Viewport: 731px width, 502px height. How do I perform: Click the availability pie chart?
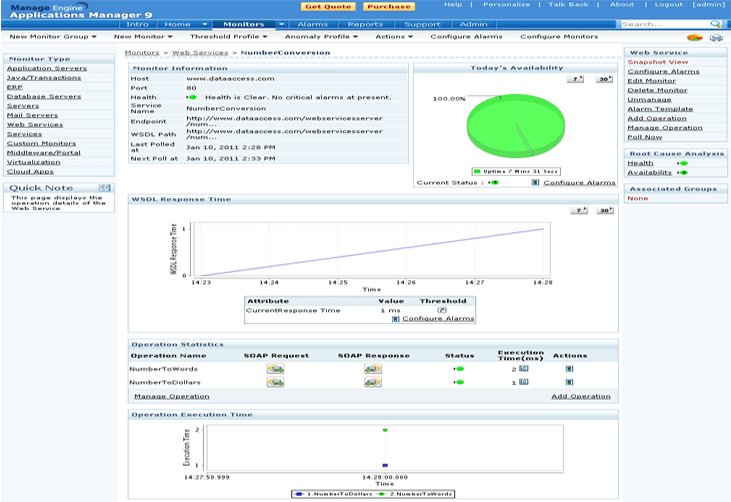point(516,126)
